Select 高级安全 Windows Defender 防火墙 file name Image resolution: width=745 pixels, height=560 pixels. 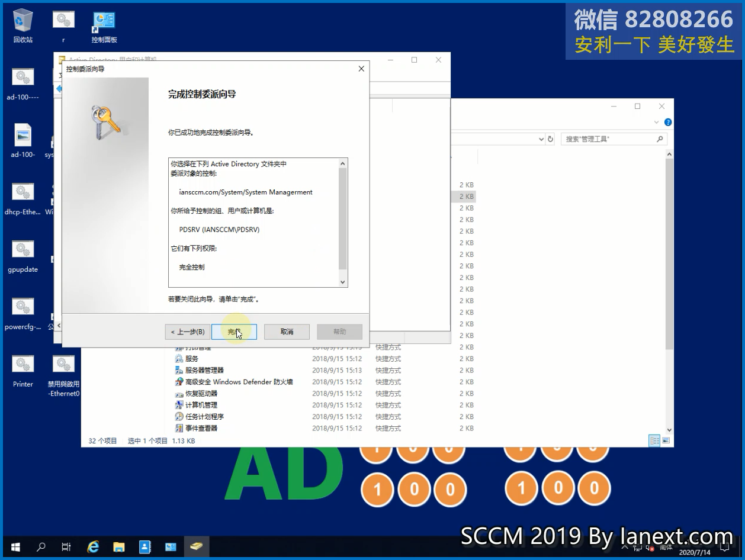click(x=239, y=382)
